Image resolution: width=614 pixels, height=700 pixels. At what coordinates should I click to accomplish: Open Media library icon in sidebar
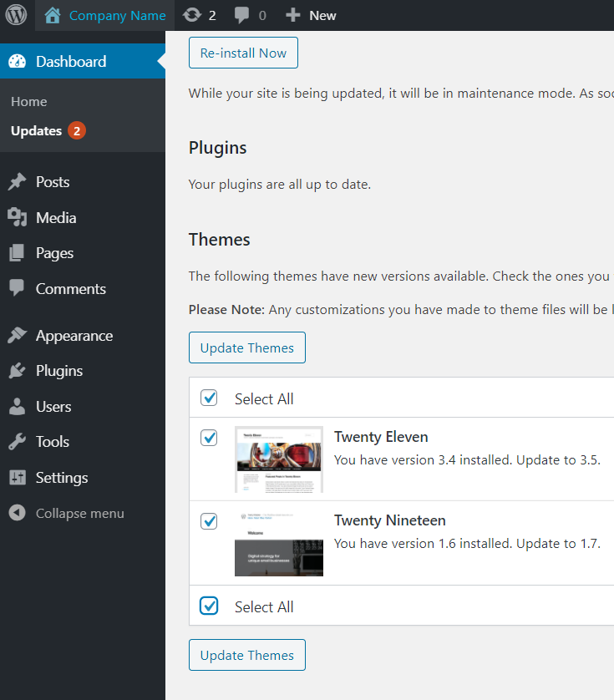(x=18, y=218)
